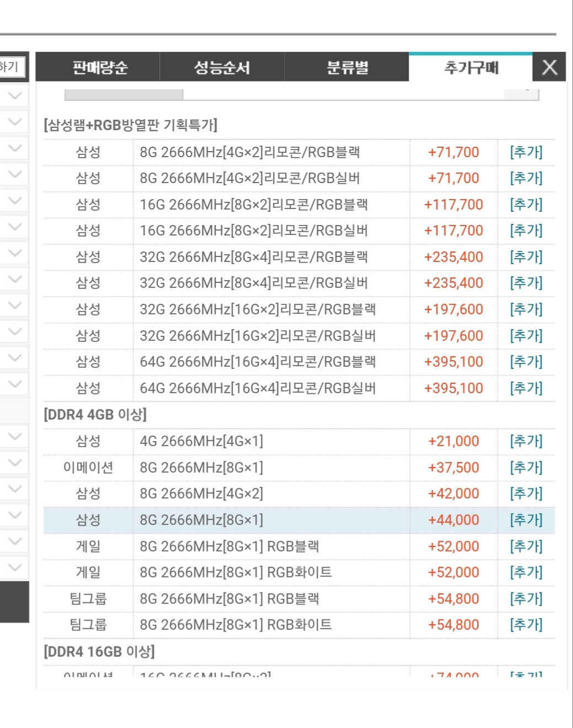Select 팀그룹 brand cell in RGB블랙 row
This screenshot has width=573, height=728.
click(88, 599)
